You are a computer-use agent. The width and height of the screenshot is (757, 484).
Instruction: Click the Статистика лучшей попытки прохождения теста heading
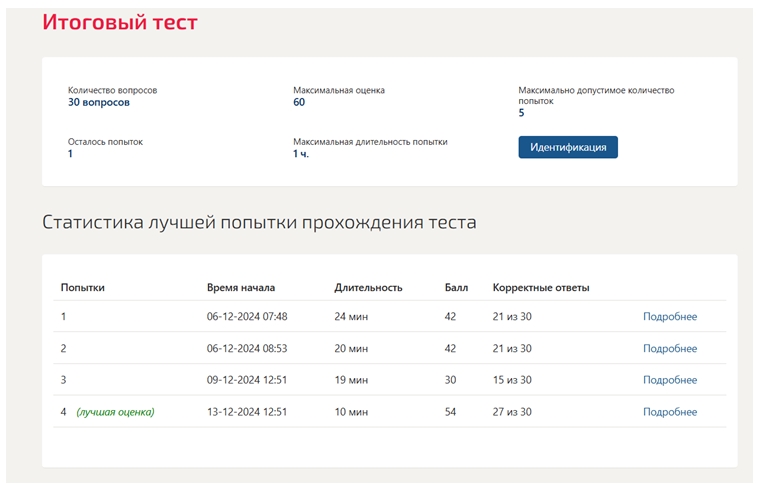(x=259, y=222)
